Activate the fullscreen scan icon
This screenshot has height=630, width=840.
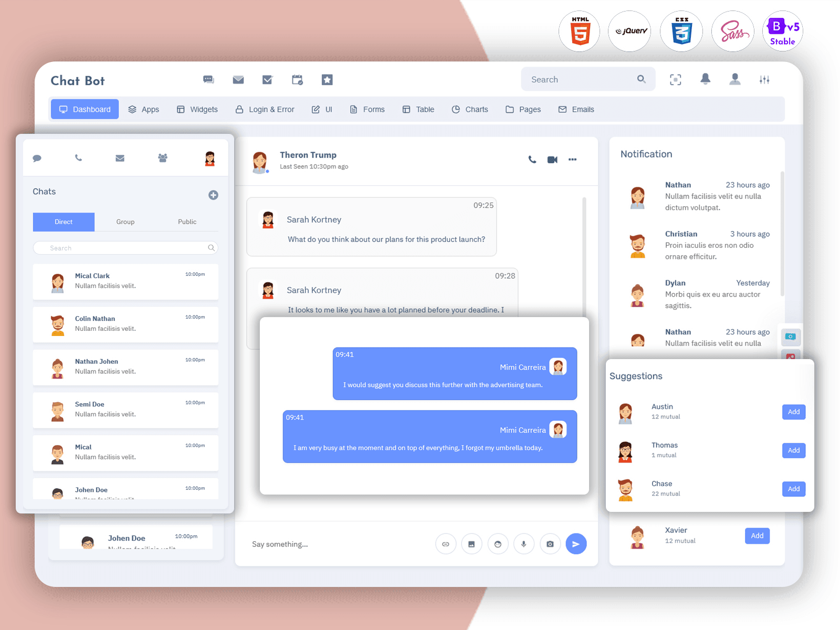click(x=676, y=79)
